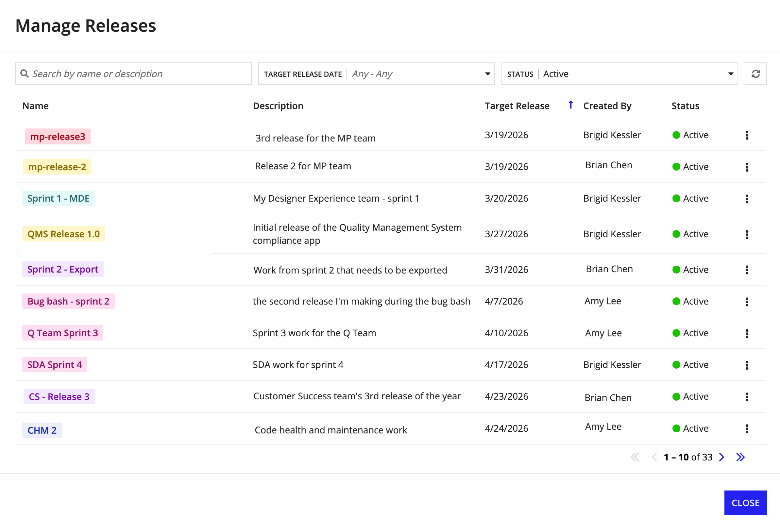Open the kebab menu for Sprint 1 - MDE
The width and height of the screenshot is (780, 532).
747,199
